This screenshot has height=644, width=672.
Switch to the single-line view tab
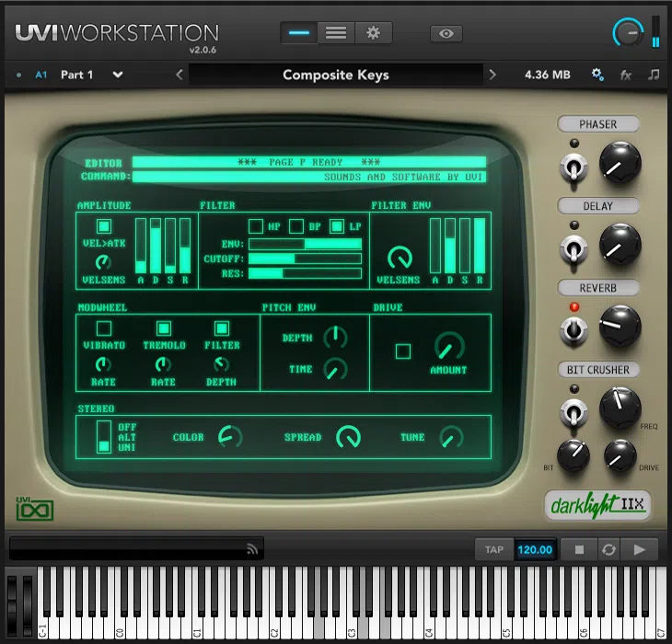pyautogui.click(x=299, y=33)
